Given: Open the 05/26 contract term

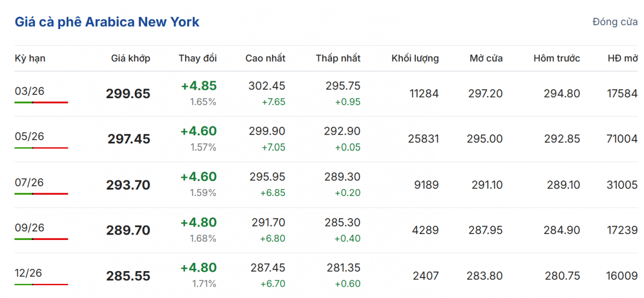Looking at the screenshot, I should [30, 136].
